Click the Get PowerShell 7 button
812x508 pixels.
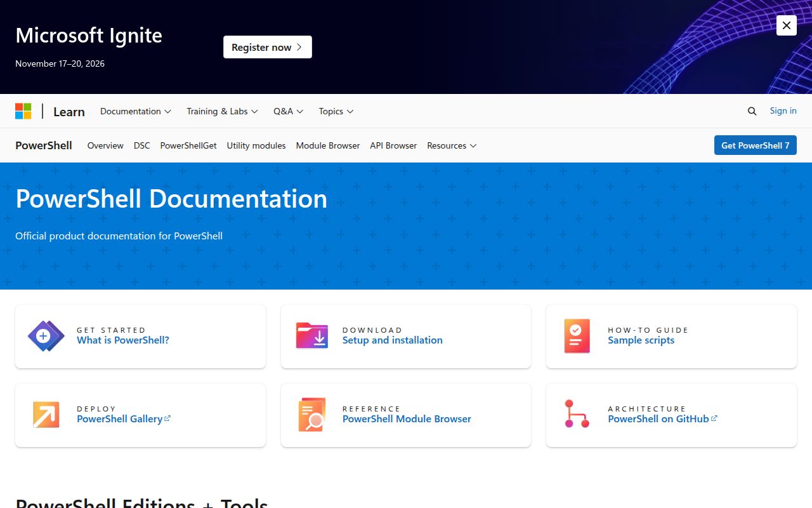[x=756, y=145]
